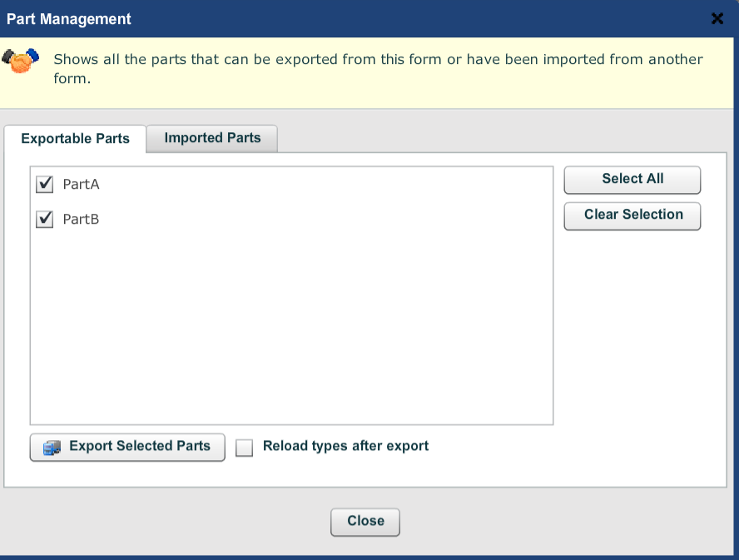The width and height of the screenshot is (739, 560).
Task: Click the PartB label text
Action: tap(81, 219)
